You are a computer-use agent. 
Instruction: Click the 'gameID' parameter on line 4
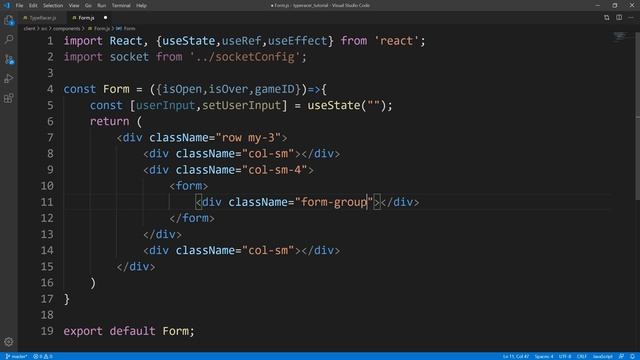pyautogui.click(x=274, y=89)
